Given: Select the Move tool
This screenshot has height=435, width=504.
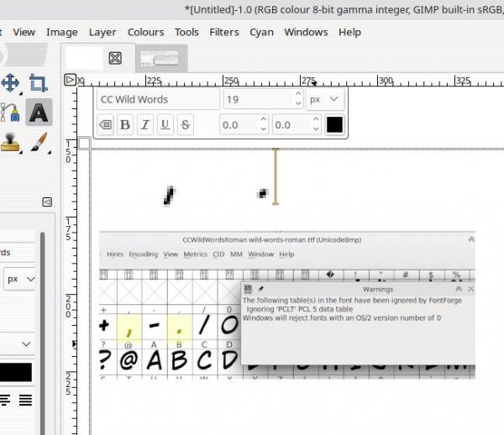Looking at the screenshot, I should point(10,83).
